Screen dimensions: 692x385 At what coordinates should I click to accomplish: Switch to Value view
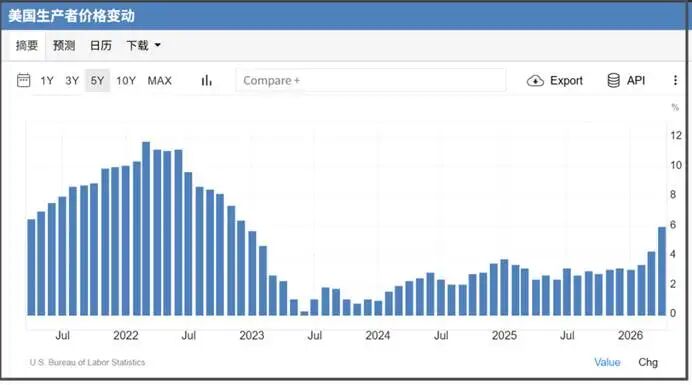tap(607, 362)
